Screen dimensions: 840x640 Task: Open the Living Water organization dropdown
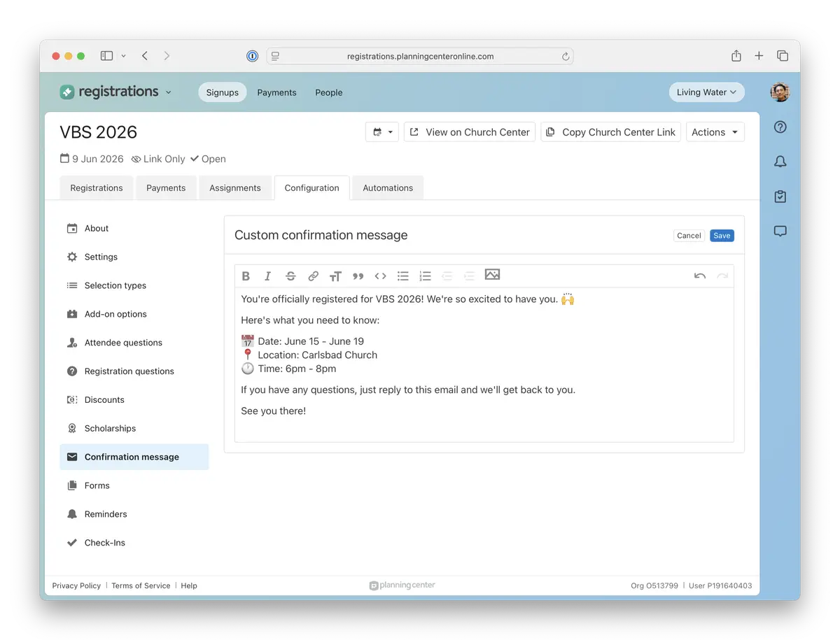[706, 92]
